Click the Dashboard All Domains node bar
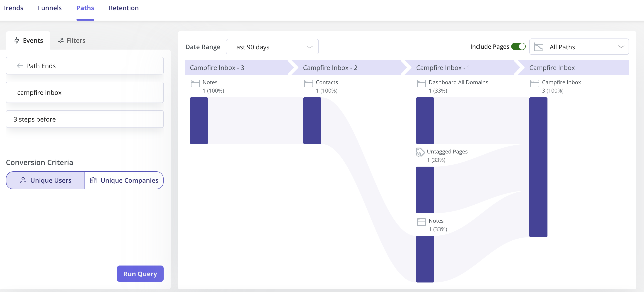This screenshot has width=644, height=292. coord(425,121)
